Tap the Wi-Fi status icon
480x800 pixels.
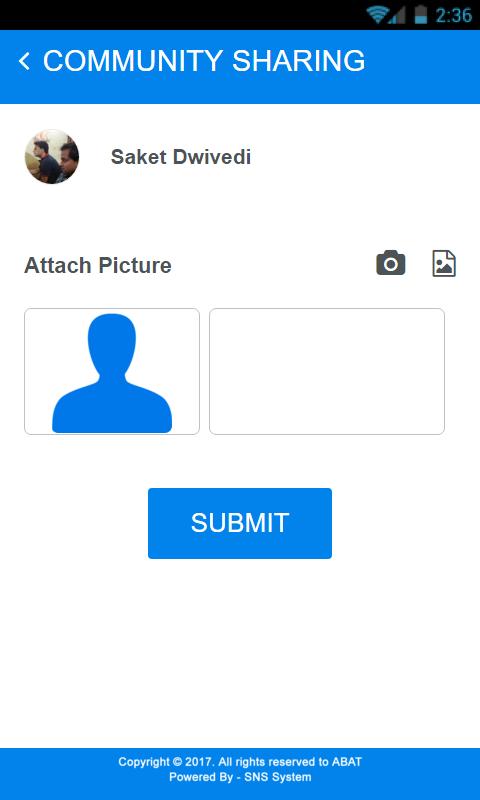pos(376,14)
